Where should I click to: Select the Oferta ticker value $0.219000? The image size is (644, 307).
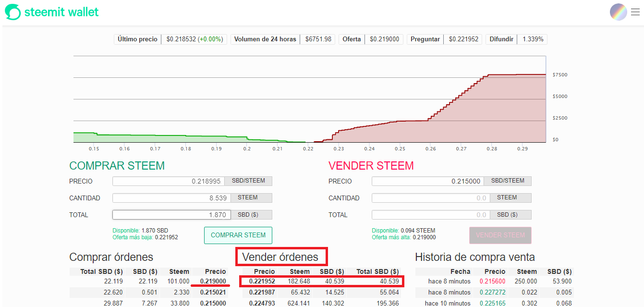click(384, 39)
